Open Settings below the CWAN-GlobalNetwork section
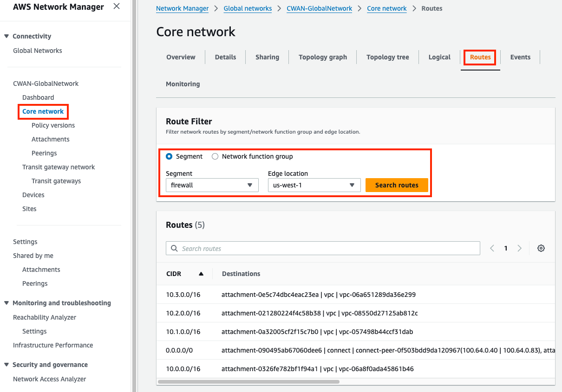The height and width of the screenshot is (392, 562). (x=25, y=242)
